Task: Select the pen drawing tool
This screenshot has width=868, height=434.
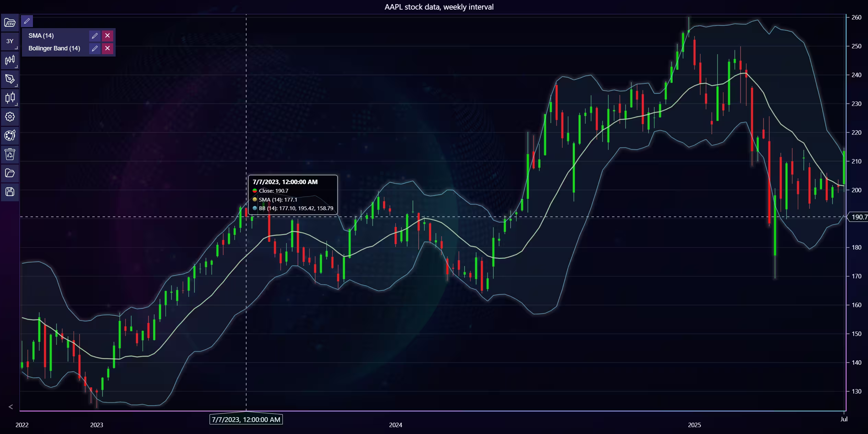Action: [x=10, y=79]
